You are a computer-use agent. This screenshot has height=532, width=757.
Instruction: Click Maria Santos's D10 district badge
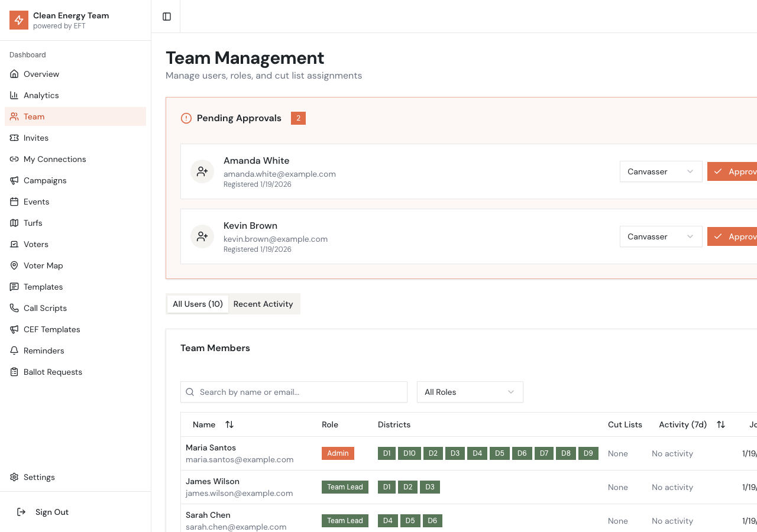coord(409,453)
